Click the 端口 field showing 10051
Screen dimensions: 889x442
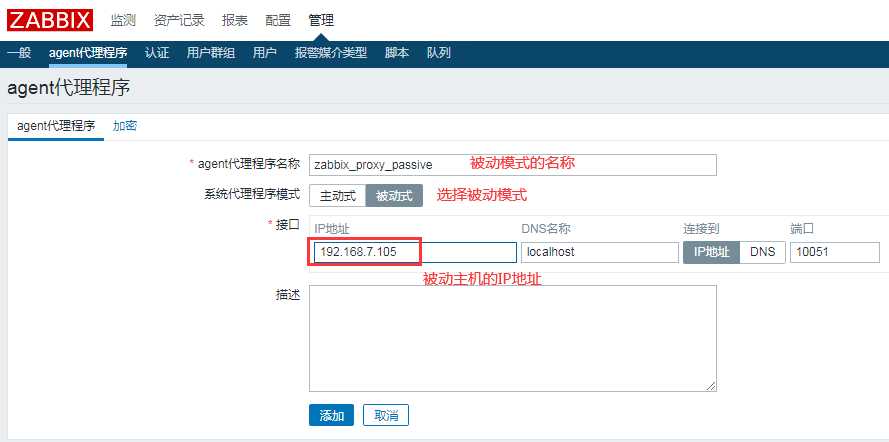click(835, 252)
